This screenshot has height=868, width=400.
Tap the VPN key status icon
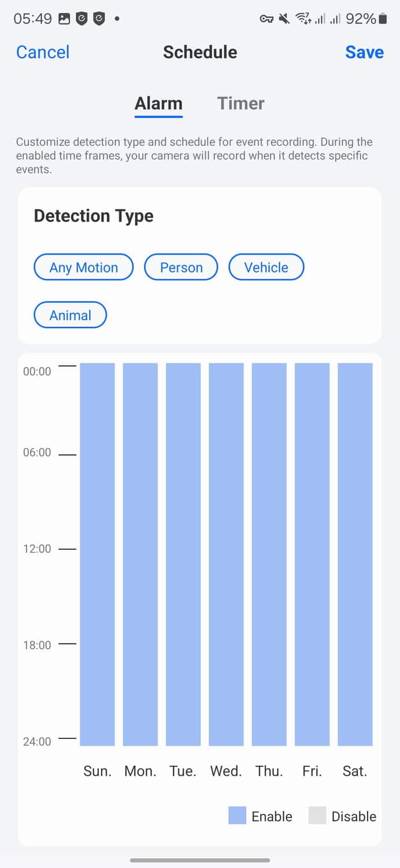point(266,19)
